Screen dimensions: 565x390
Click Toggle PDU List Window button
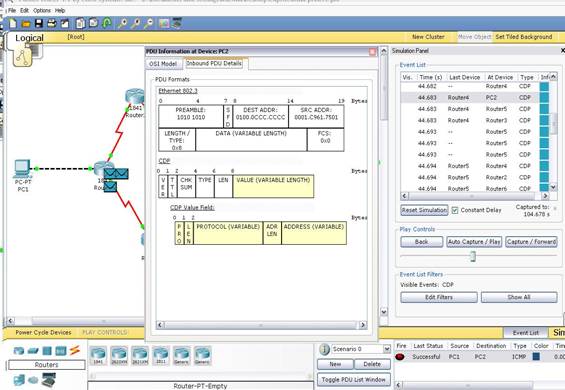pos(353,380)
